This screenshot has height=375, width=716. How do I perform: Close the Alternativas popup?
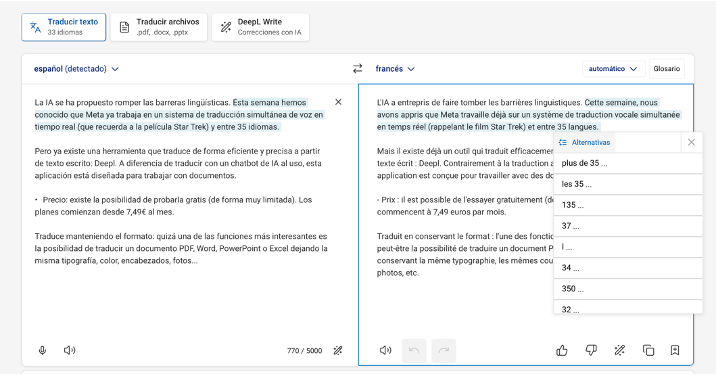tap(691, 142)
